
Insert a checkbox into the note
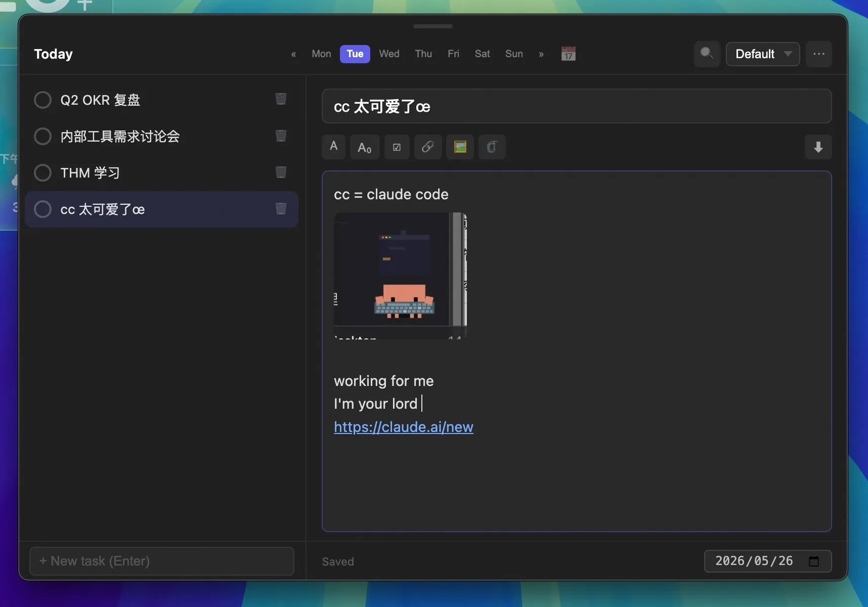click(397, 147)
